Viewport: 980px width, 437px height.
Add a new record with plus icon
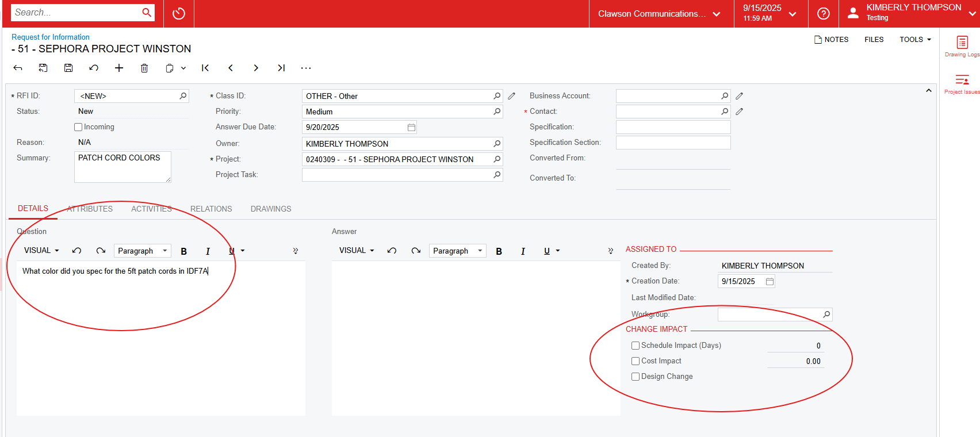pyautogui.click(x=119, y=68)
